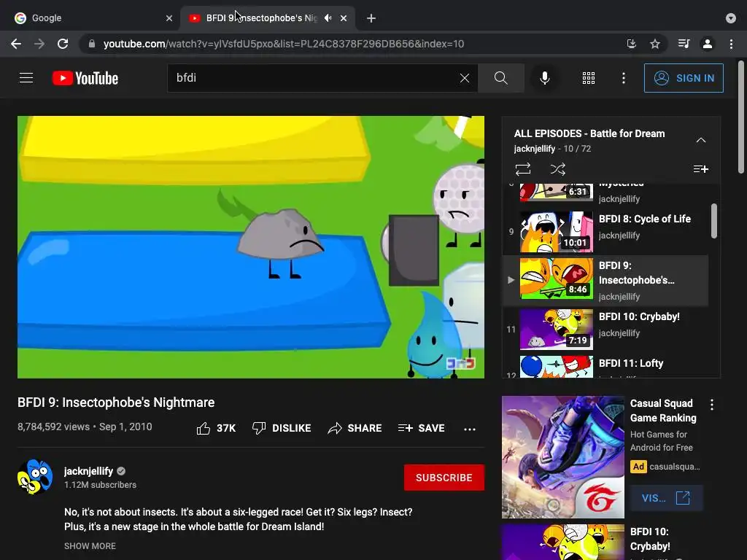
Task: Clear the search box text with X
Action: click(x=465, y=78)
